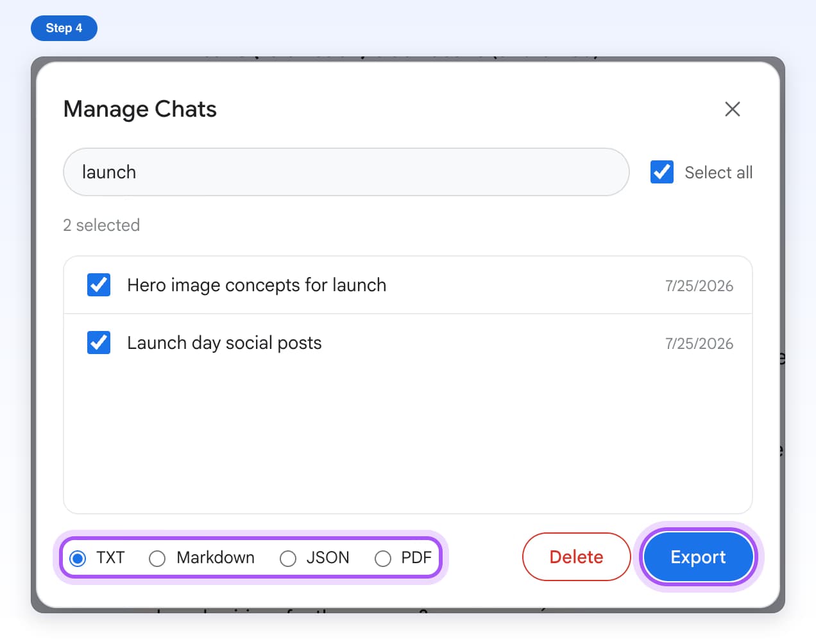Click the 'Select all' label text
The image size is (816, 644).
718,173
